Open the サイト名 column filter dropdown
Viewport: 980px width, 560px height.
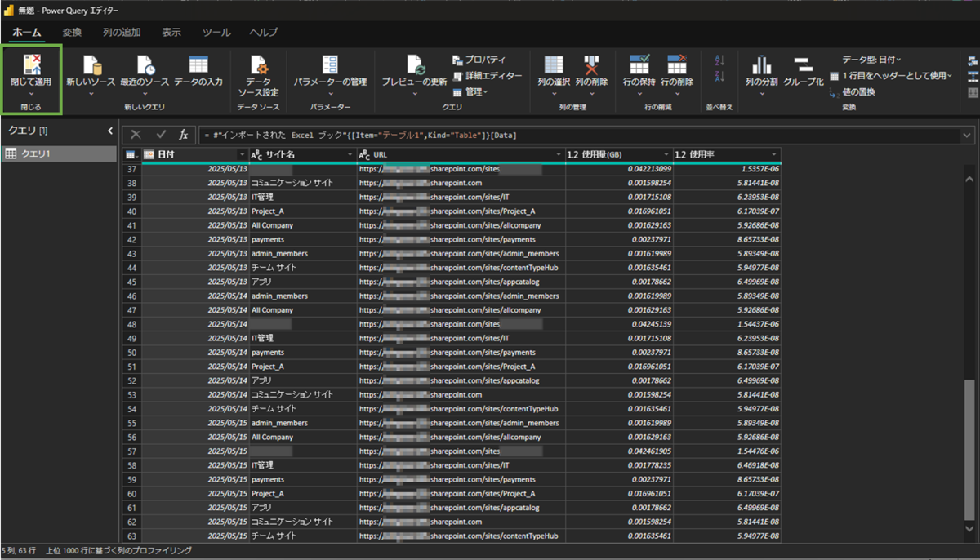pos(350,154)
